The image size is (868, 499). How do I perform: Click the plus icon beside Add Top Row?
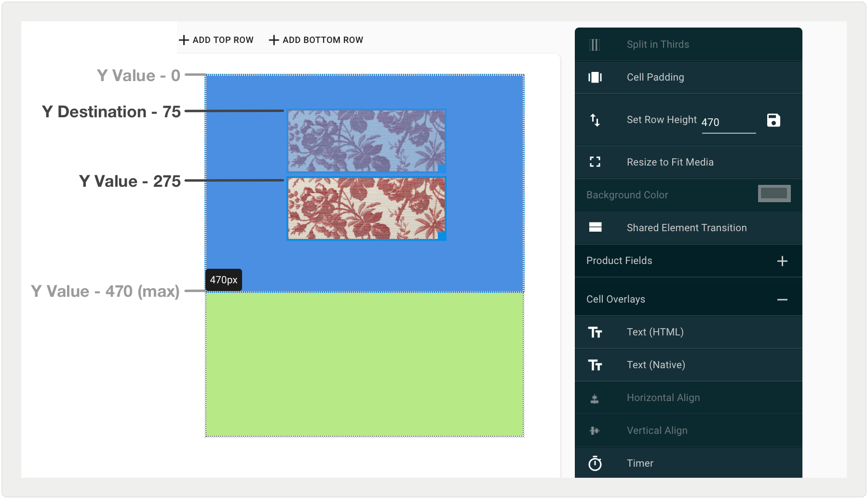tap(184, 40)
